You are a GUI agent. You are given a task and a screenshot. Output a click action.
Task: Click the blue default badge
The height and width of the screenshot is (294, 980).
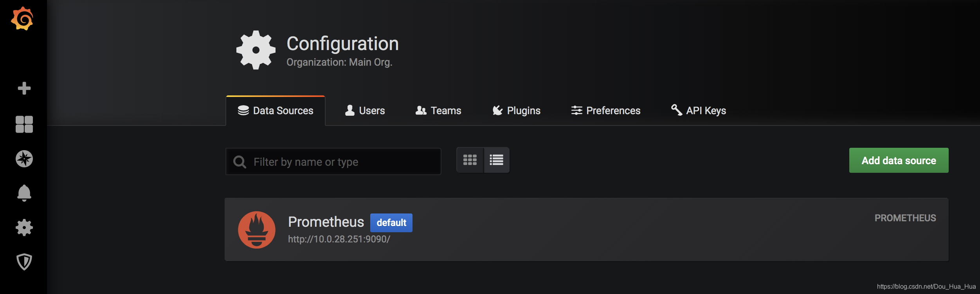391,223
